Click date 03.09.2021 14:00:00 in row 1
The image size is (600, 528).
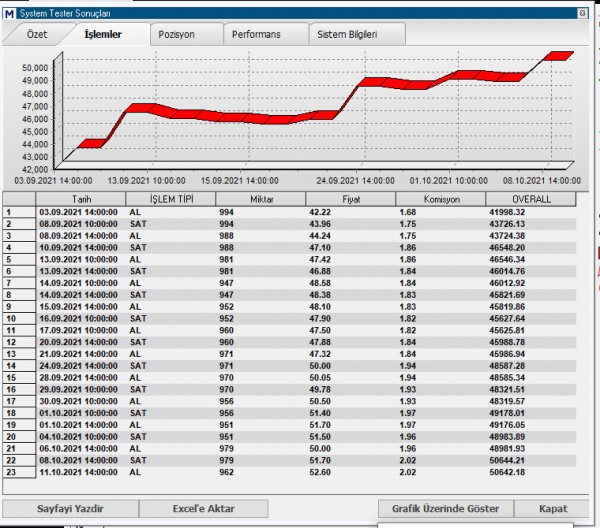click(x=78, y=212)
